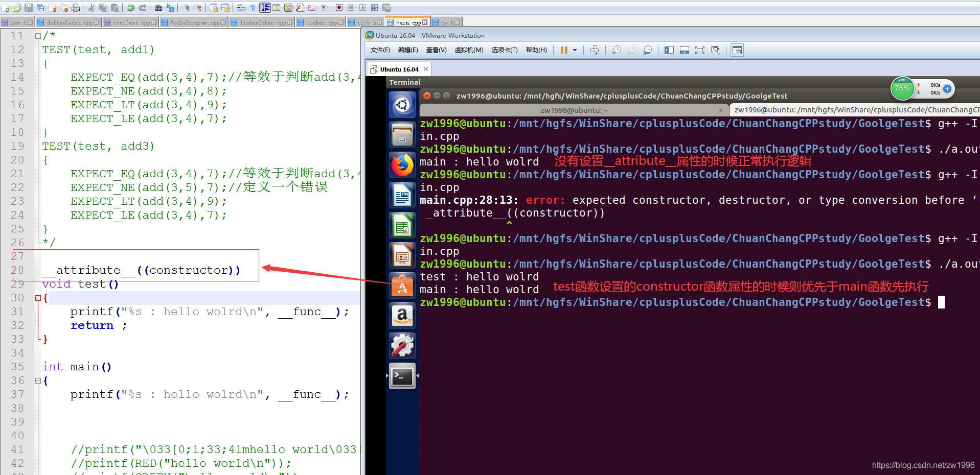
Task: Click the Open file toolbar icon
Action: [17, 8]
